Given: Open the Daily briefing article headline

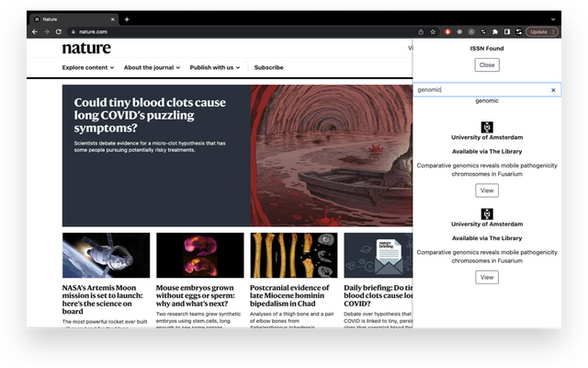Looking at the screenshot, I should 378,295.
